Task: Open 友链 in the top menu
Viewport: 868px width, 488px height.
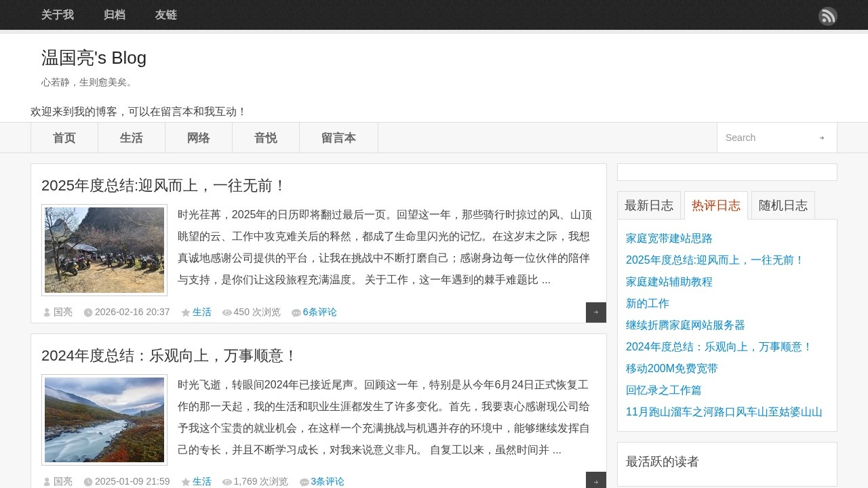Action: point(166,15)
